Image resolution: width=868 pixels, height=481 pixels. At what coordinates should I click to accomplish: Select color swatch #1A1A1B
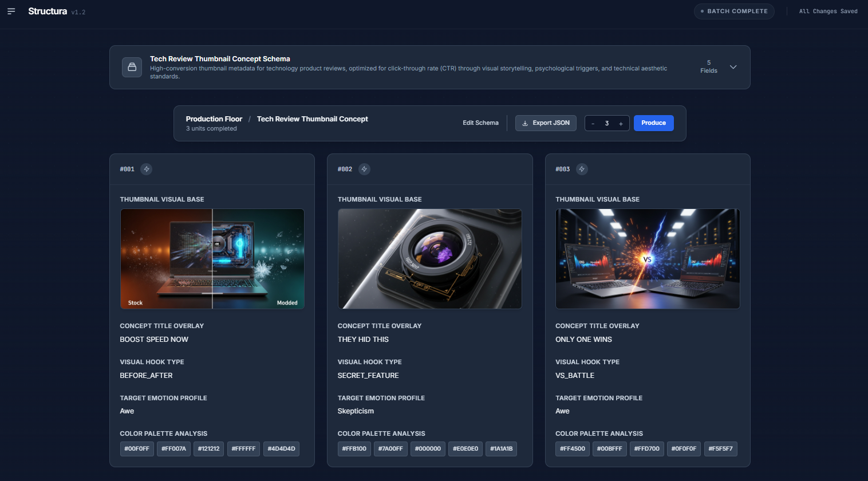[501, 449]
